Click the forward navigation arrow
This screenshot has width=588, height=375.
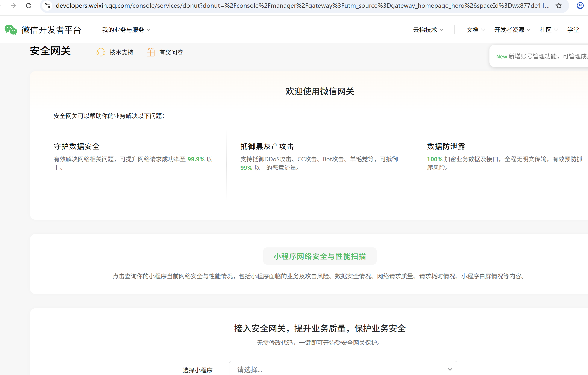point(14,5)
